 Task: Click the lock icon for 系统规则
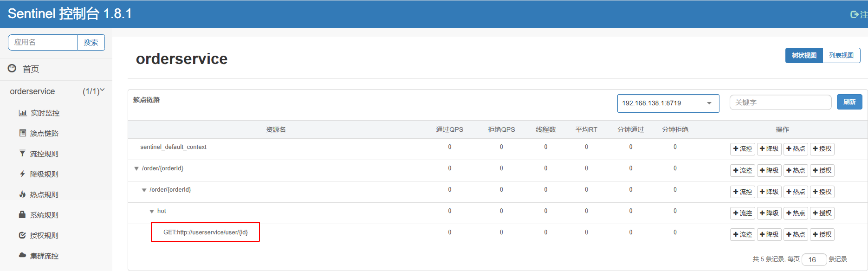click(22, 215)
